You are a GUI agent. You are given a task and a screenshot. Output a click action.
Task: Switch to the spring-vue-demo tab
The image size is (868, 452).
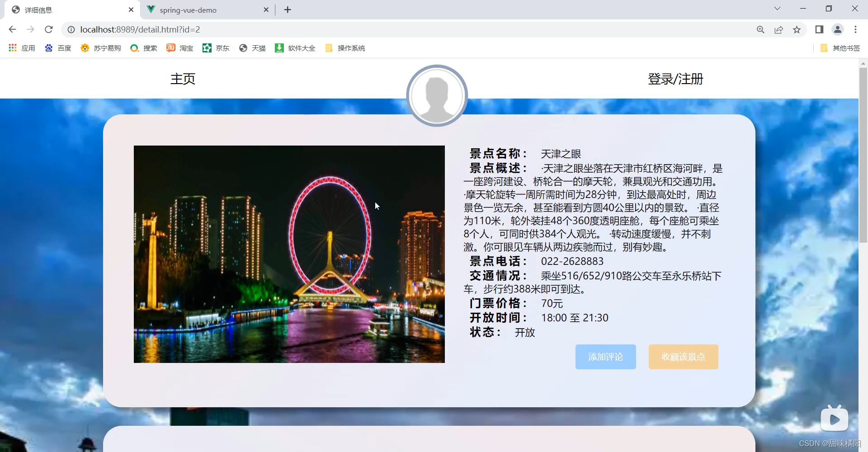(x=208, y=9)
